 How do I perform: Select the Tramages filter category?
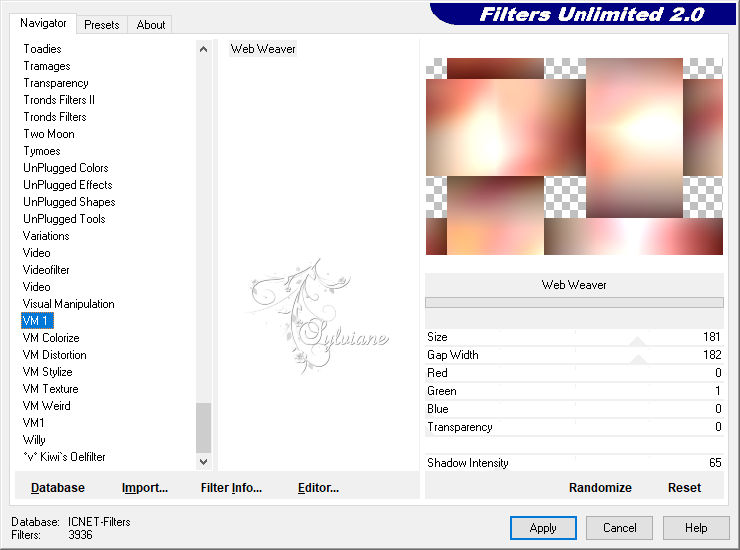pos(47,66)
